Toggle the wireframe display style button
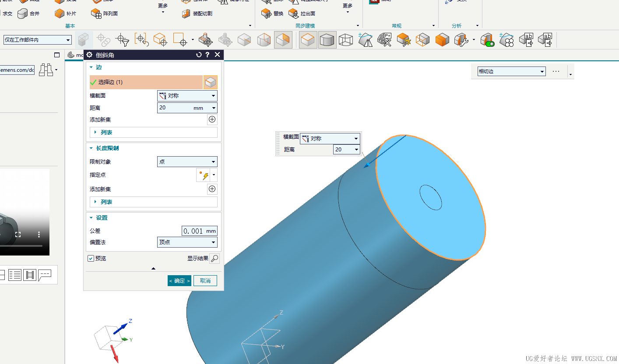 345,40
